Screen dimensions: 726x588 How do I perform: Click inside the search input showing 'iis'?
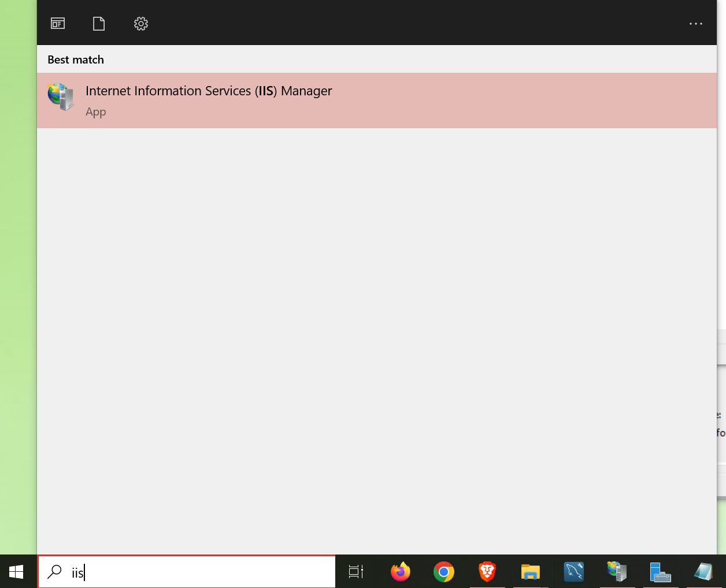173,571
